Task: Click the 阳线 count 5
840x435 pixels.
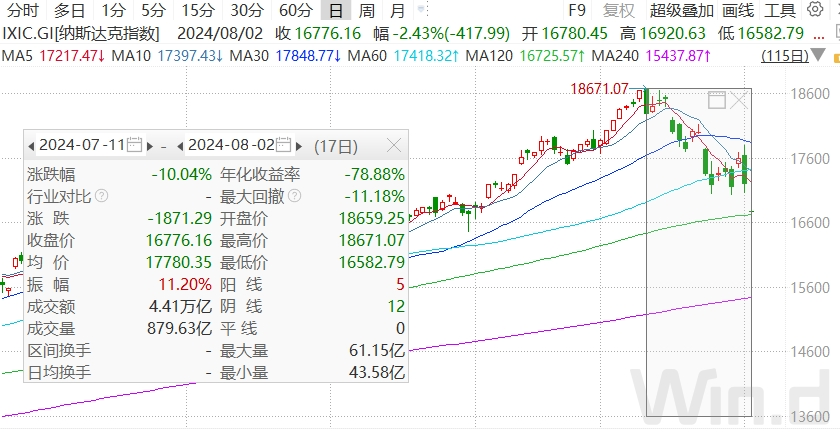Action: pos(400,284)
